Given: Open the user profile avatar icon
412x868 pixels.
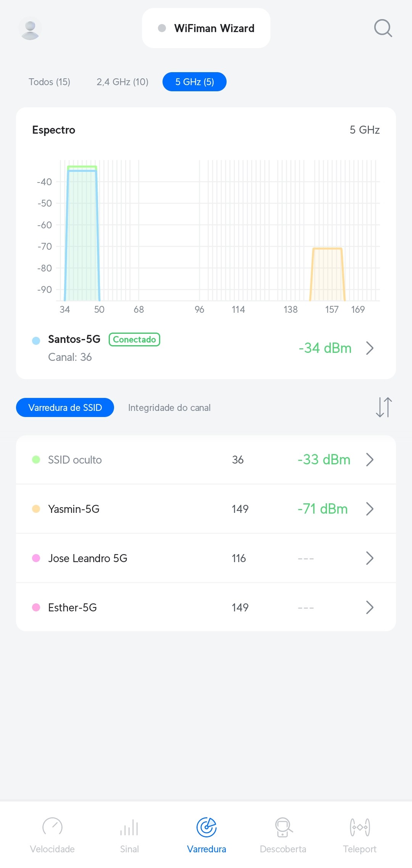Looking at the screenshot, I should (x=30, y=29).
